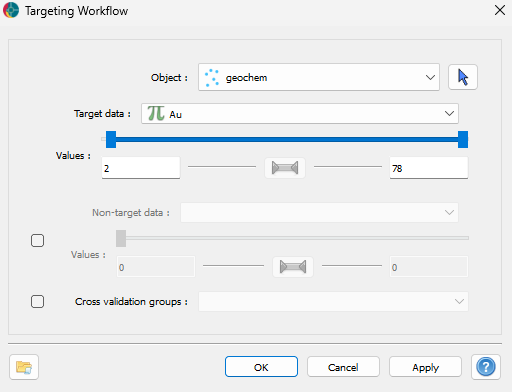Click the Targeting Workflow app logo icon

point(11,10)
